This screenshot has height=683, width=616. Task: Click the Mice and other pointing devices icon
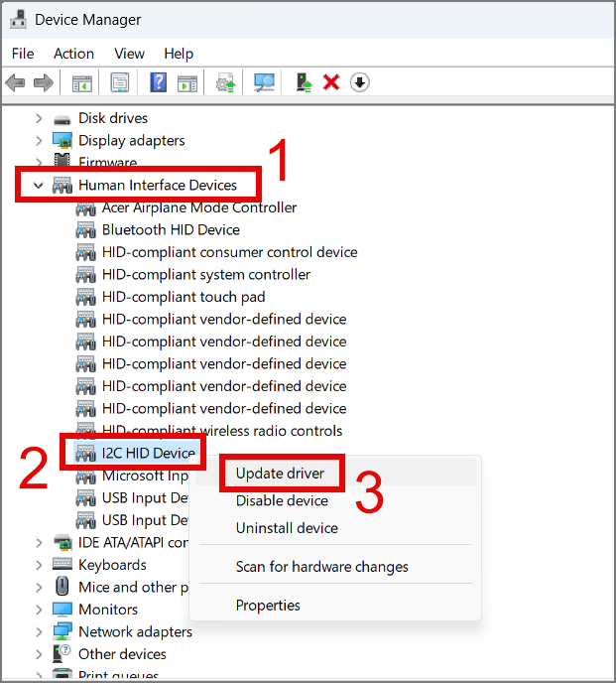[62, 587]
